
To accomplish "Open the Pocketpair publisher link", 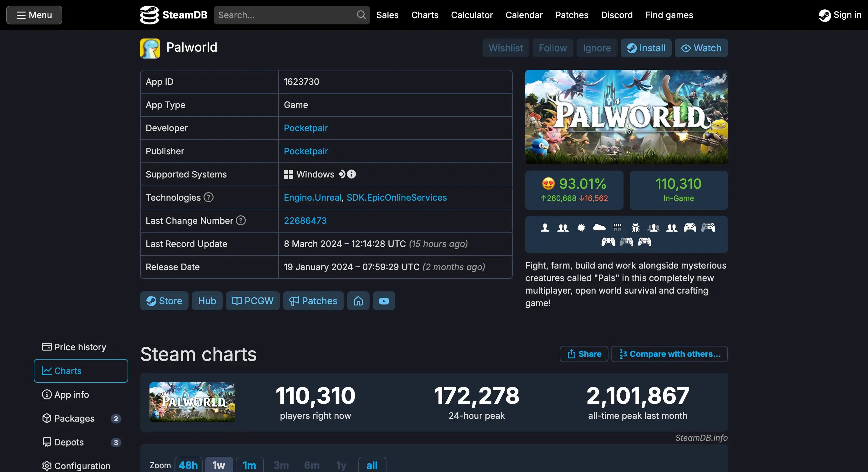I will click(305, 151).
